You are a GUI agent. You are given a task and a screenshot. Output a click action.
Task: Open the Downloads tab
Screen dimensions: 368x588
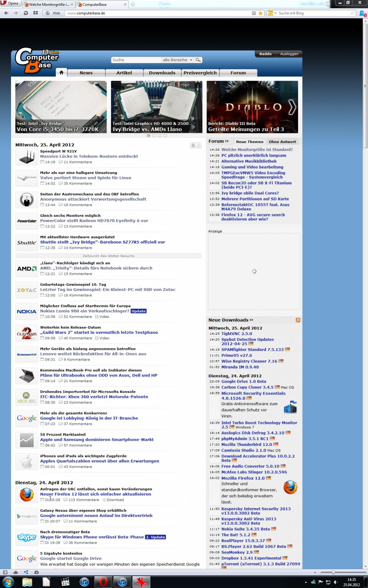pos(162,73)
